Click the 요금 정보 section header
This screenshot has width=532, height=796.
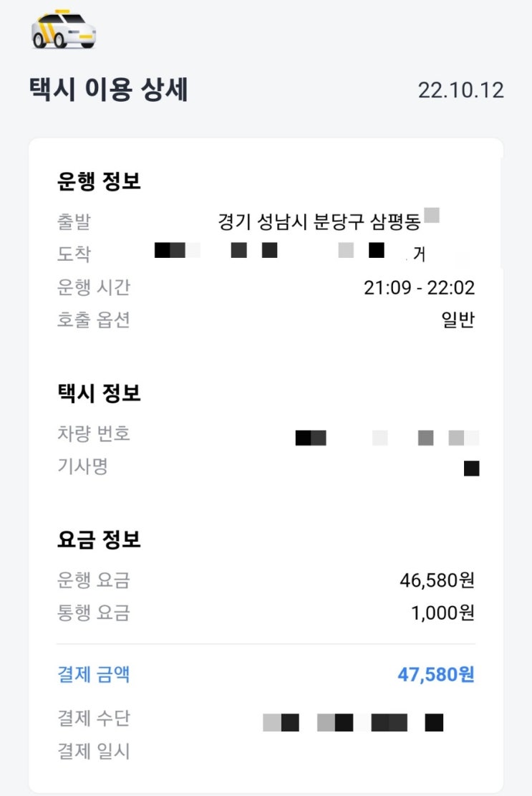tap(99, 540)
